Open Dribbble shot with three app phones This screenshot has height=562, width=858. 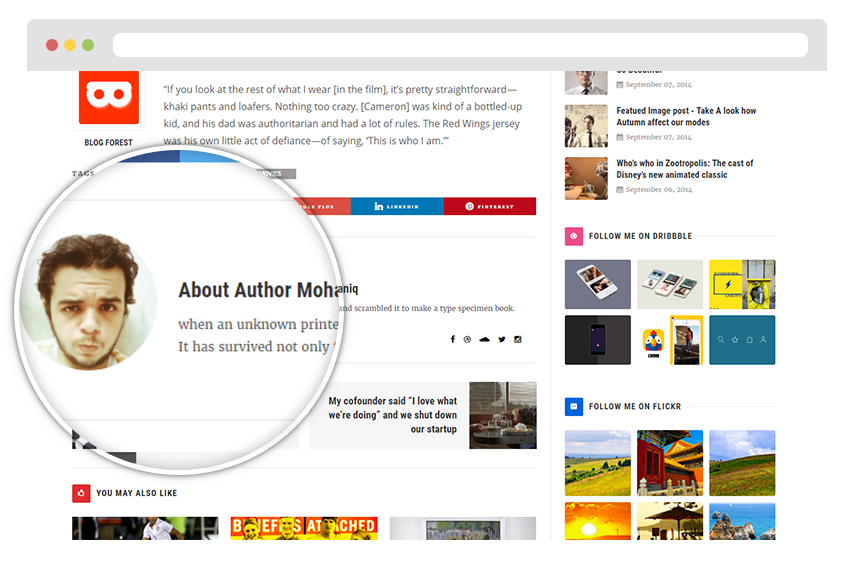tap(670, 285)
